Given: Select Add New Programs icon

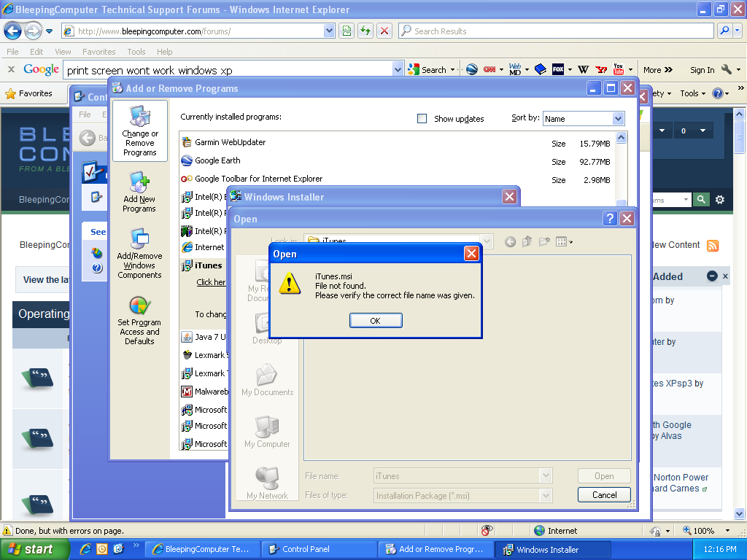Looking at the screenshot, I should pyautogui.click(x=139, y=192).
